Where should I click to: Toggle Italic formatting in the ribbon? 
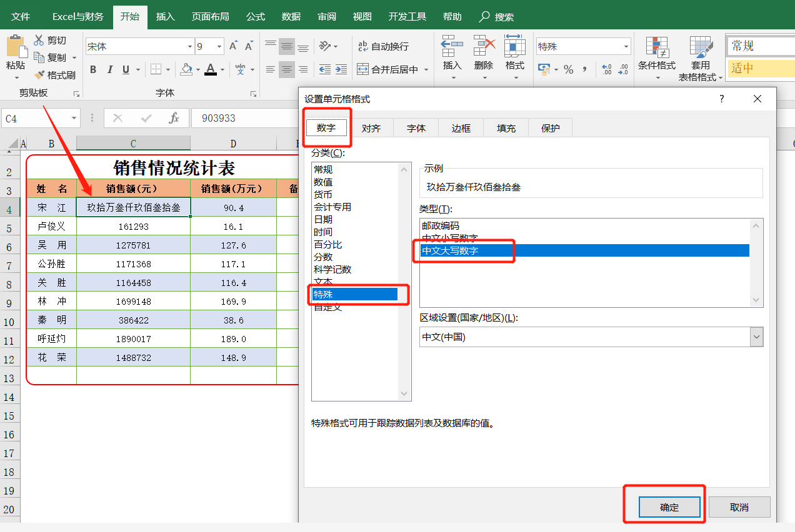[x=110, y=70]
